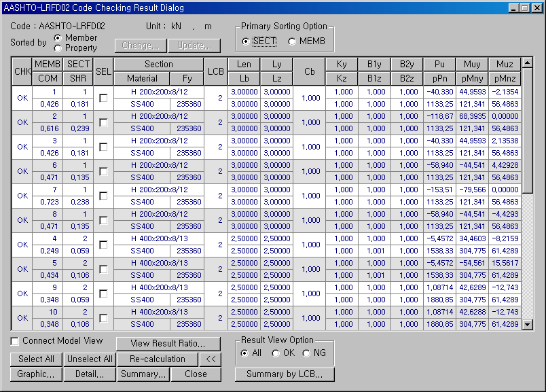Check the SEL box for member 2
This screenshot has height=392, width=546.
coord(103,122)
